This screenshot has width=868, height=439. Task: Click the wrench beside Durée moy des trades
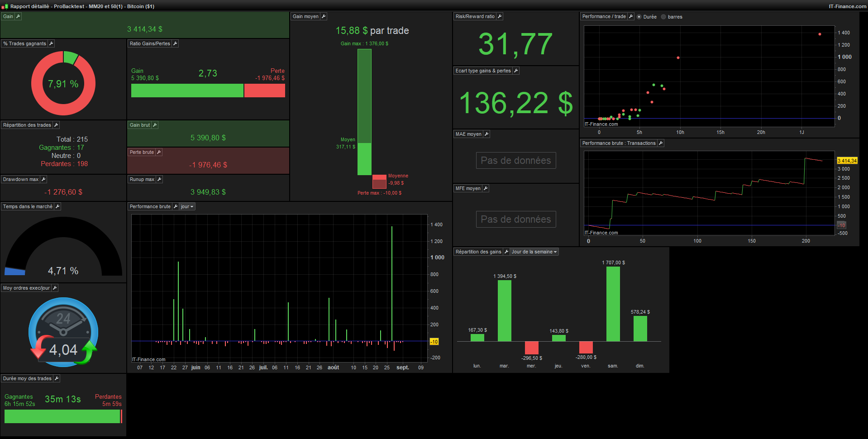point(57,378)
